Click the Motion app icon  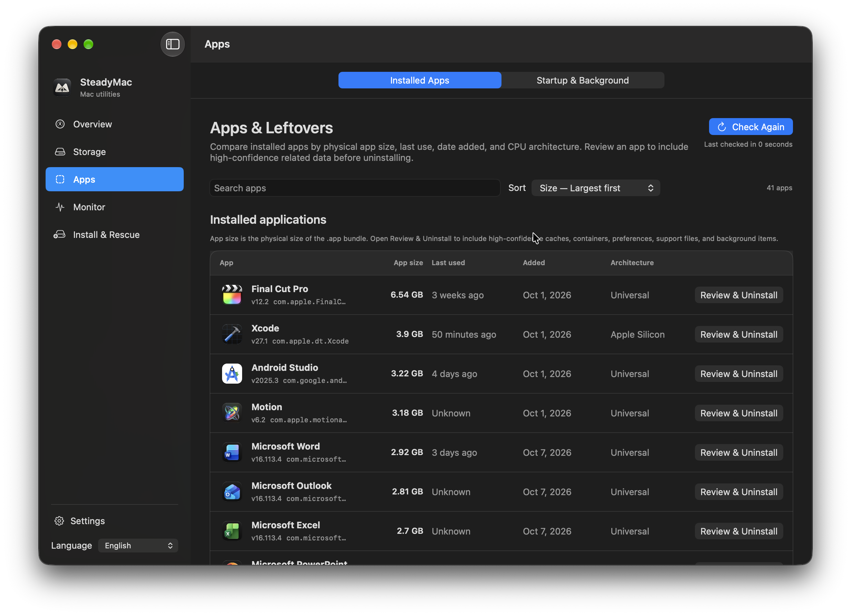[232, 413]
